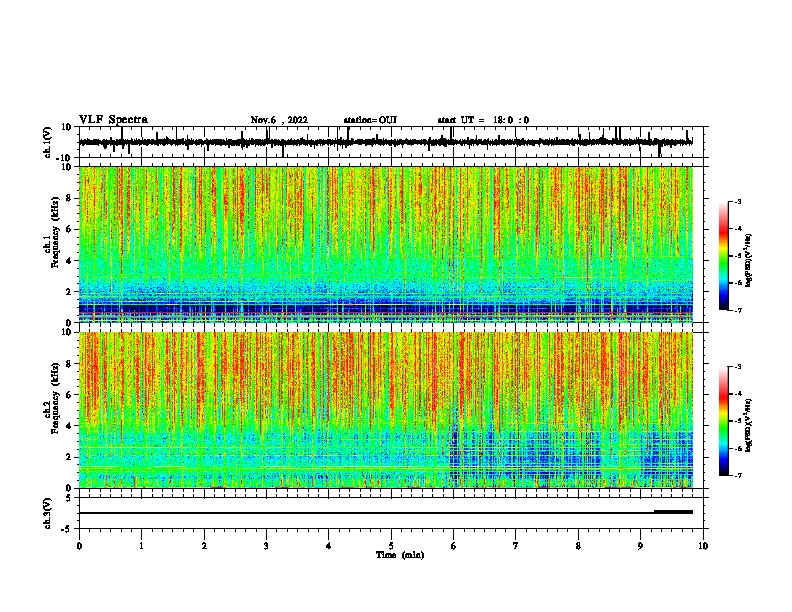Viewport: 792px width, 612px height.
Task: Click time axis tick label "8"
Action: point(578,546)
